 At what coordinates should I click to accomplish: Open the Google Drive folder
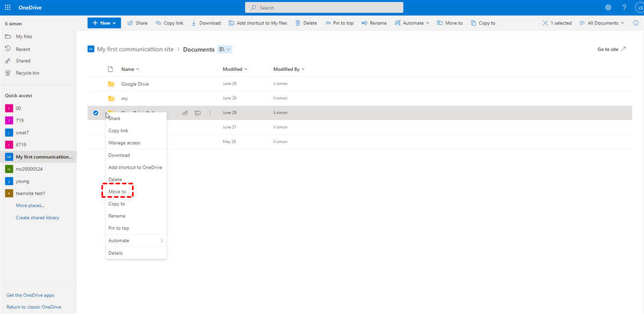tap(135, 84)
